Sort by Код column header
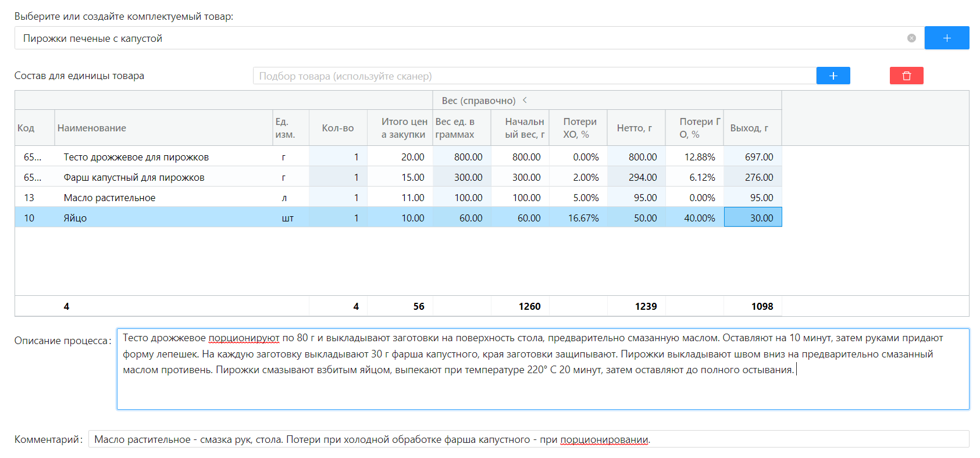 point(34,128)
